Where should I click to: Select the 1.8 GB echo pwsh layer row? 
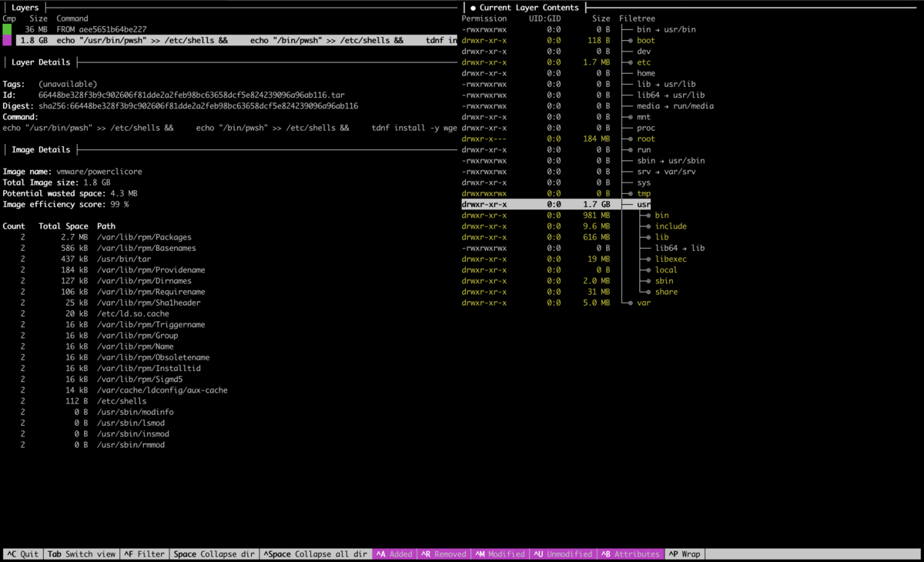point(231,40)
